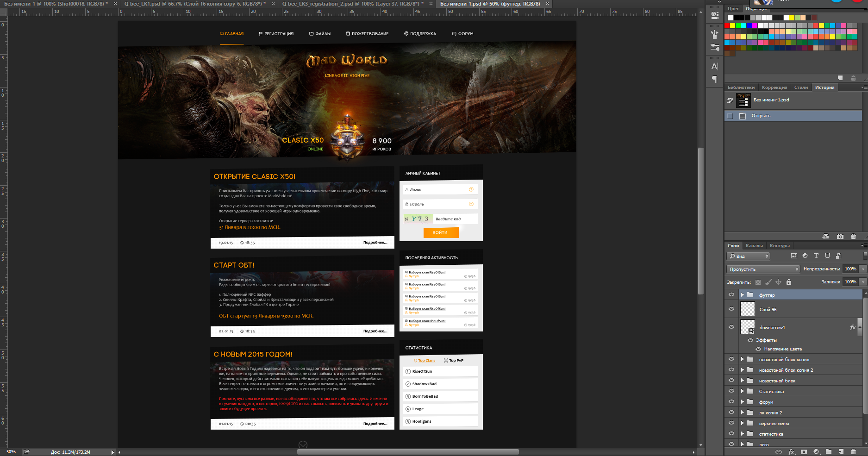Switch to Контуры tab
The image size is (868, 456).
click(x=780, y=246)
